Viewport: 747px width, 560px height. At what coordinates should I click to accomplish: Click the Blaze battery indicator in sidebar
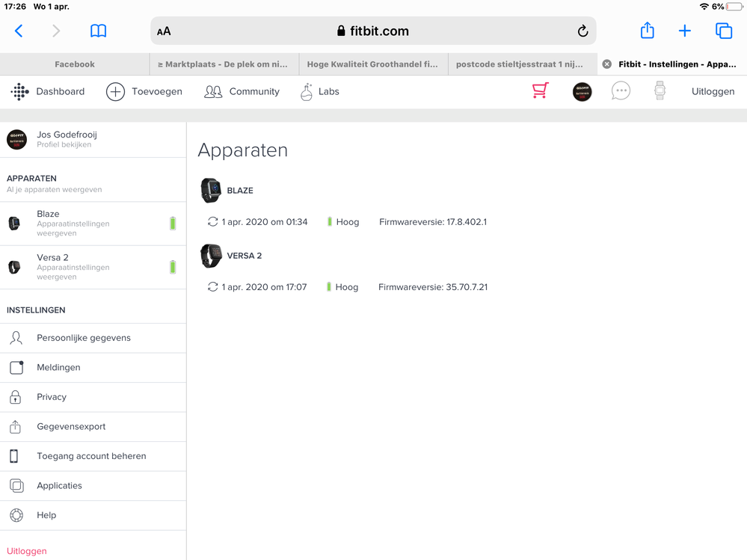click(173, 224)
